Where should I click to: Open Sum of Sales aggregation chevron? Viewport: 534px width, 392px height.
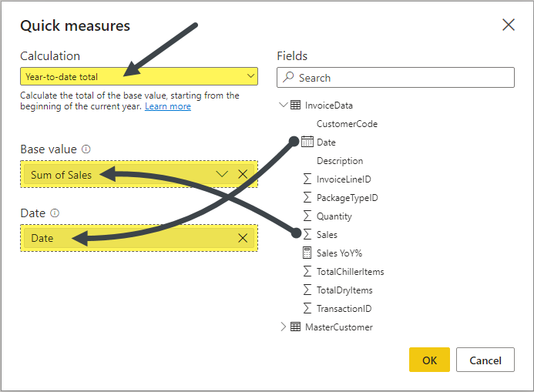click(222, 174)
